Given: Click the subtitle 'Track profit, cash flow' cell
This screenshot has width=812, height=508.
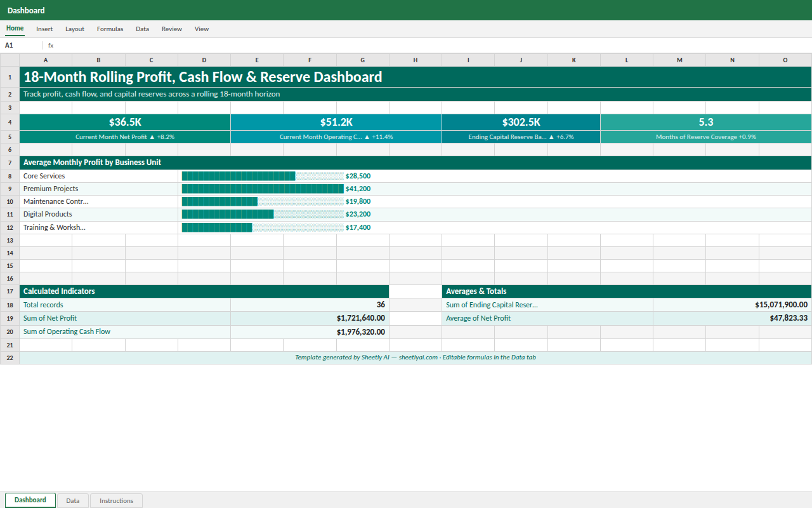Looking at the screenshot, I should [x=416, y=94].
